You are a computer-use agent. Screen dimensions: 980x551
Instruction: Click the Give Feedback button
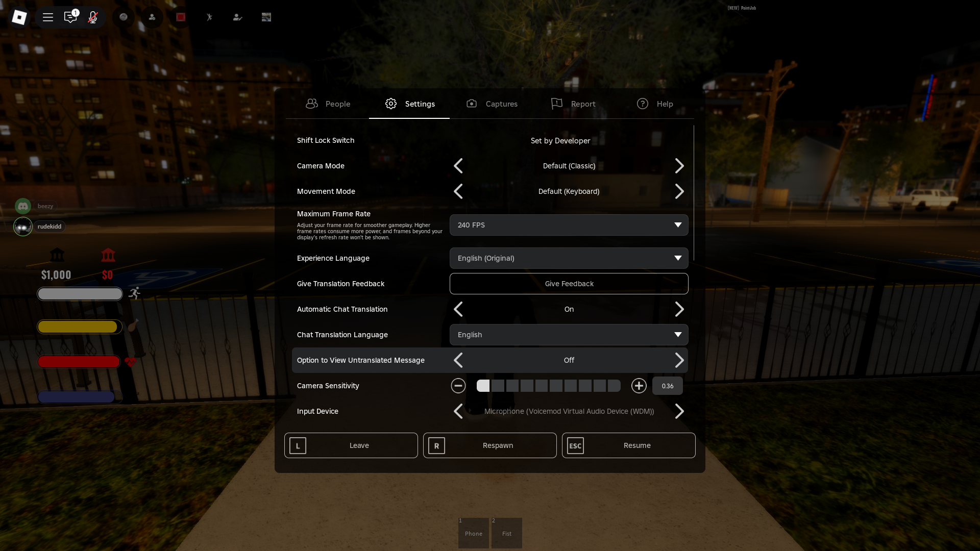pyautogui.click(x=569, y=284)
